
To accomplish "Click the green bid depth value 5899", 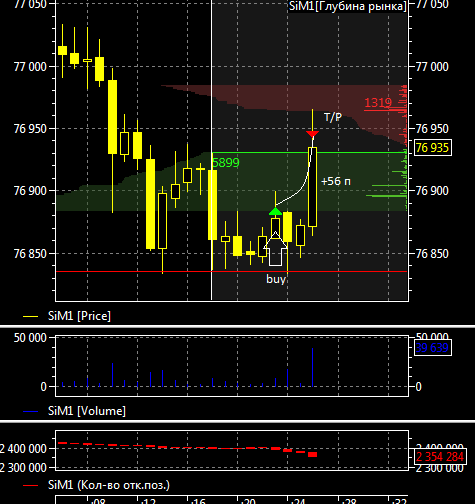I will (x=226, y=163).
